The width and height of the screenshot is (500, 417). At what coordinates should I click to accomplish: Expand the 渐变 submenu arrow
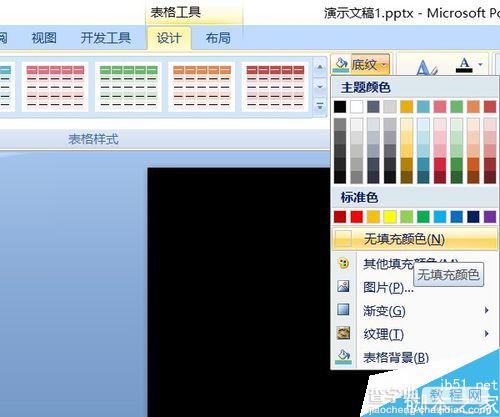click(486, 310)
